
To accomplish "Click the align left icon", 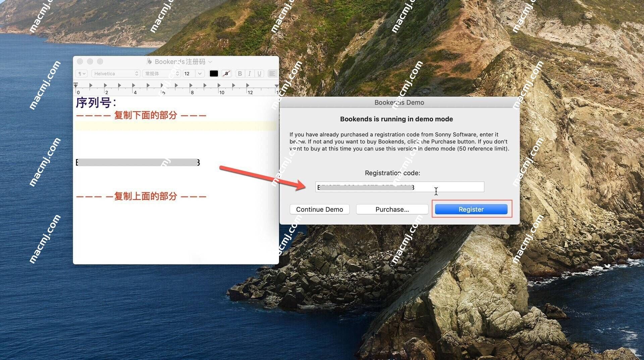I will point(272,74).
